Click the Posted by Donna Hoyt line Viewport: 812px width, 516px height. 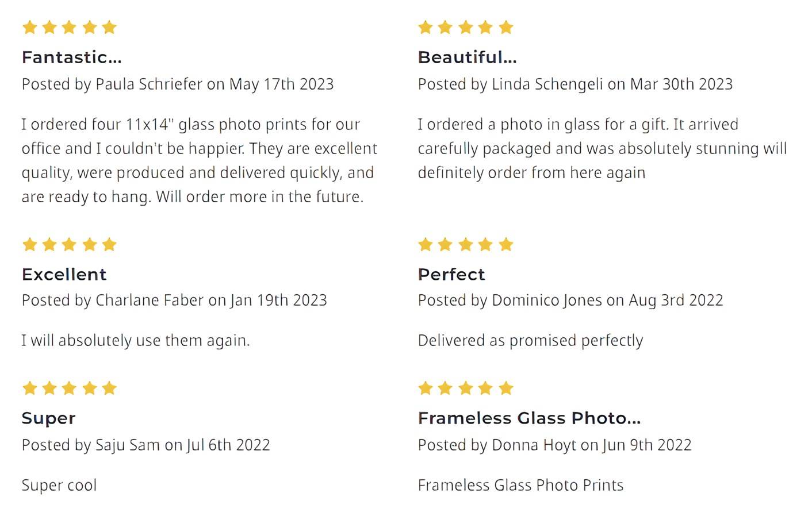click(x=555, y=445)
